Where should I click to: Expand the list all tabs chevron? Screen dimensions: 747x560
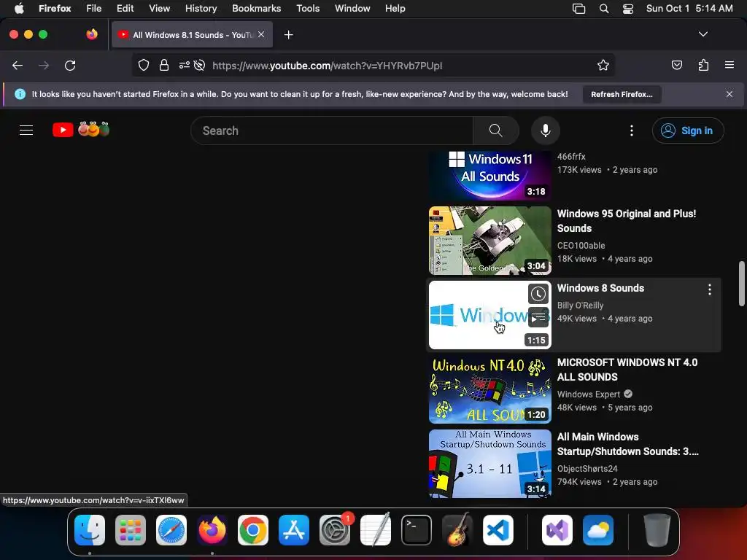[703, 34]
